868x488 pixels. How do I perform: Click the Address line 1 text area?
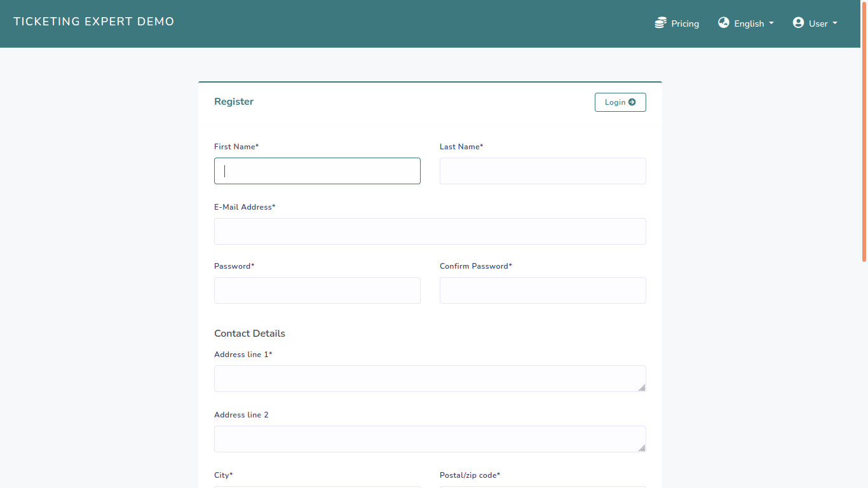430,378
